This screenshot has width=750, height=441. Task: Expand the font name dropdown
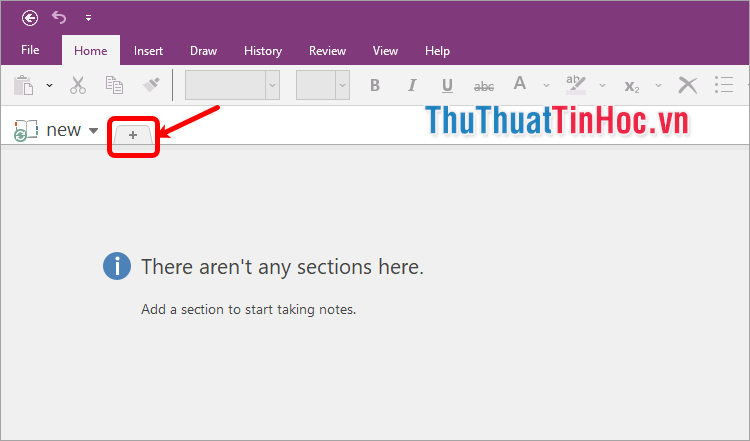[x=272, y=85]
